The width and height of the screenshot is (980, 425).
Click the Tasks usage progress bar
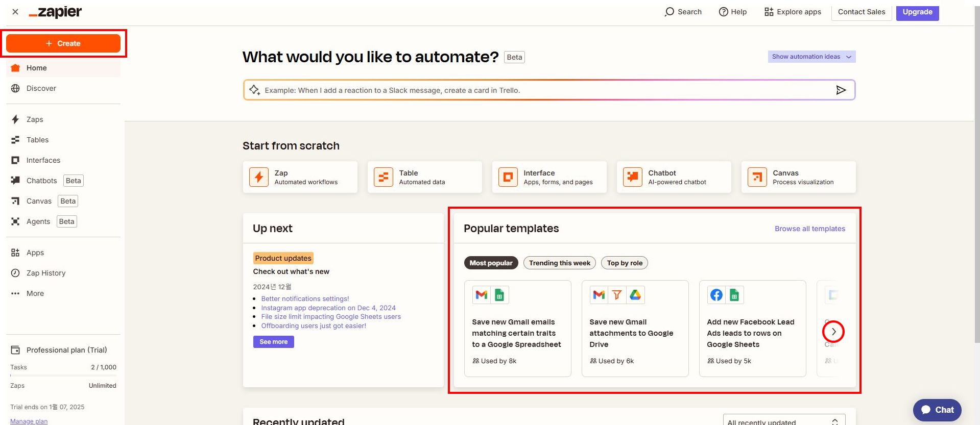click(63, 376)
